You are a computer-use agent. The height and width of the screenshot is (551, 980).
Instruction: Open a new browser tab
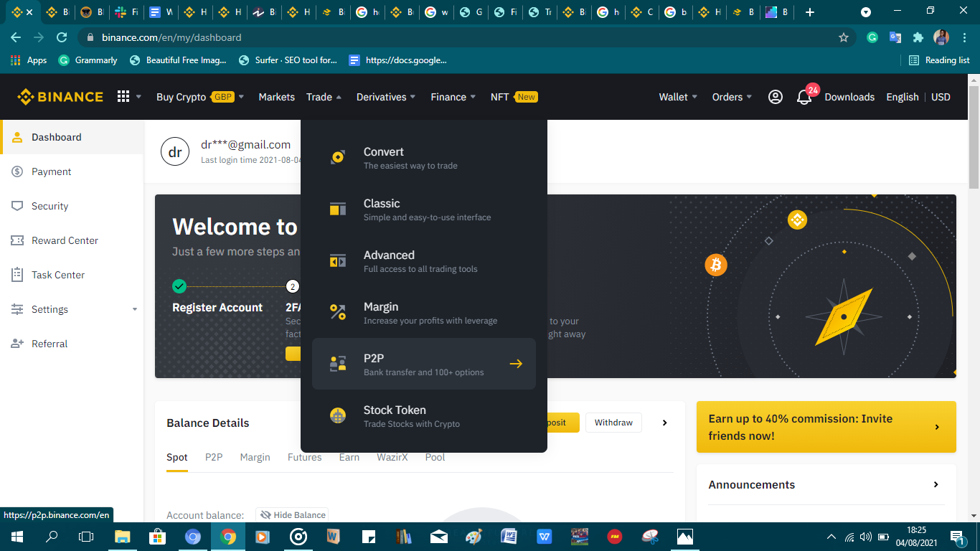pos(810,12)
